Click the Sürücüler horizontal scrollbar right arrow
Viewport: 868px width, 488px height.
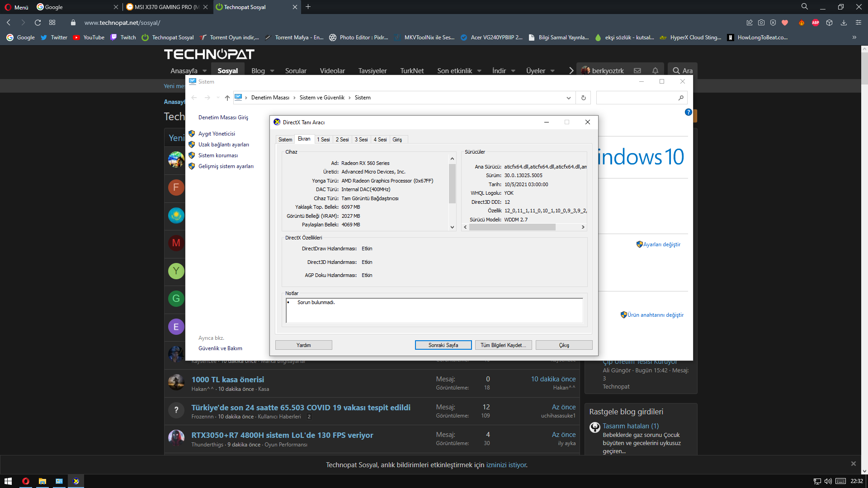(583, 227)
